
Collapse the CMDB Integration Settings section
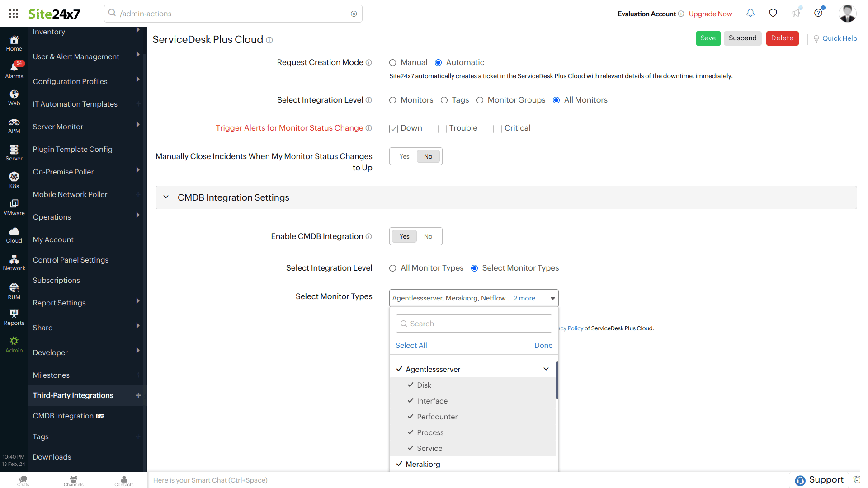tap(166, 197)
